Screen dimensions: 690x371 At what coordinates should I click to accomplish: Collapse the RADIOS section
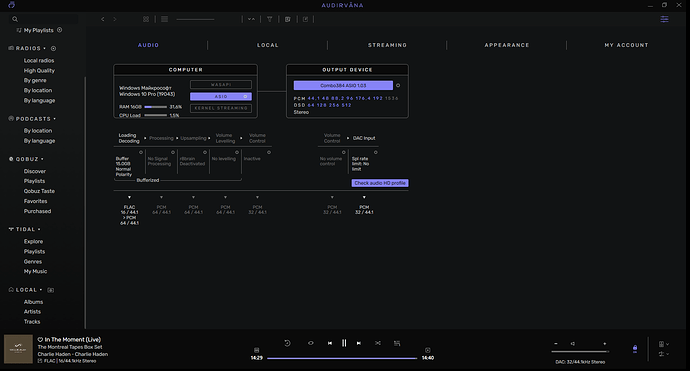[x=44, y=48]
